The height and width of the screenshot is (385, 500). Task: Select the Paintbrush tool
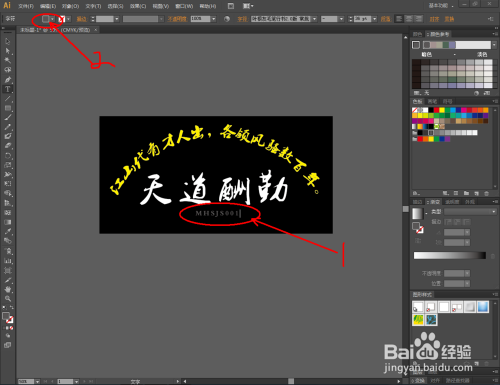[x=8, y=117]
